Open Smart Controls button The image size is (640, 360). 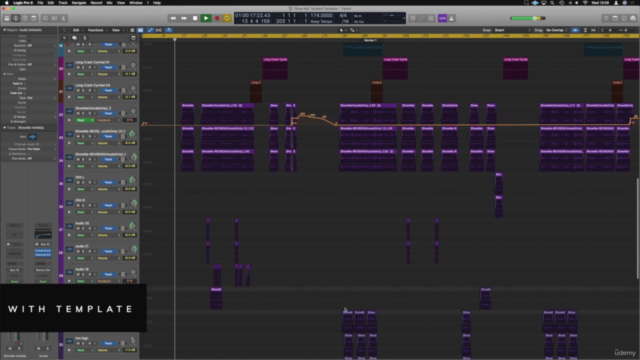(45, 18)
